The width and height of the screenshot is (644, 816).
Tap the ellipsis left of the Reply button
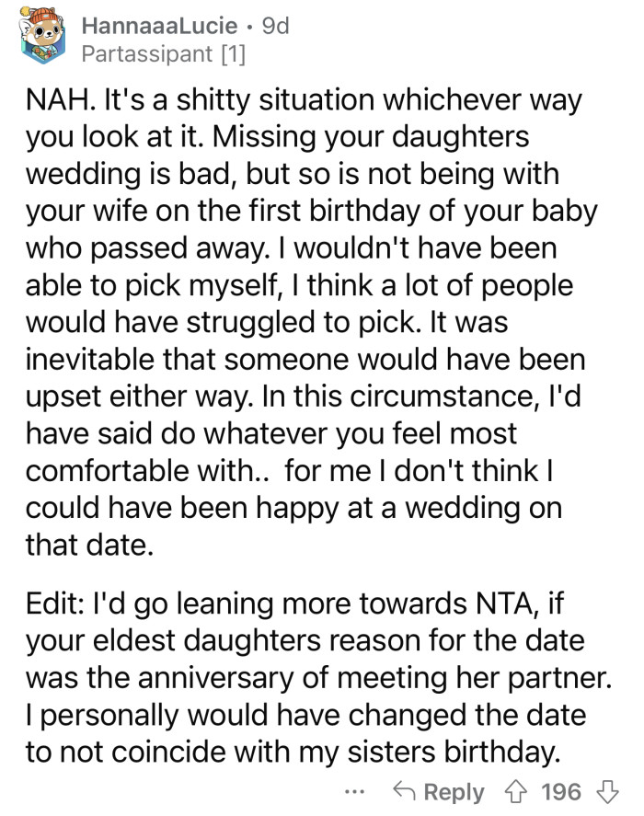[354, 792]
